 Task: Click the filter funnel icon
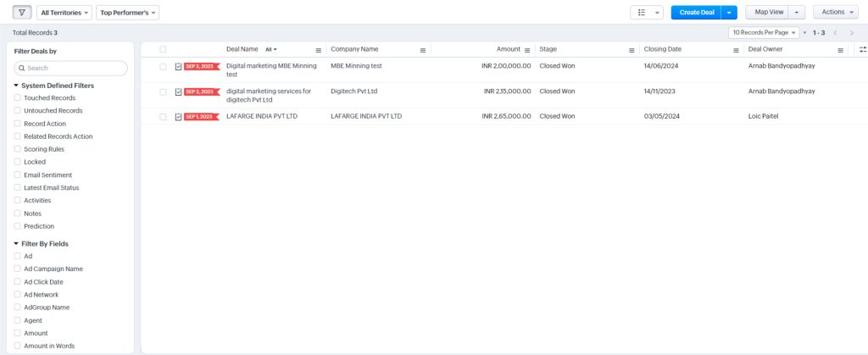point(23,13)
